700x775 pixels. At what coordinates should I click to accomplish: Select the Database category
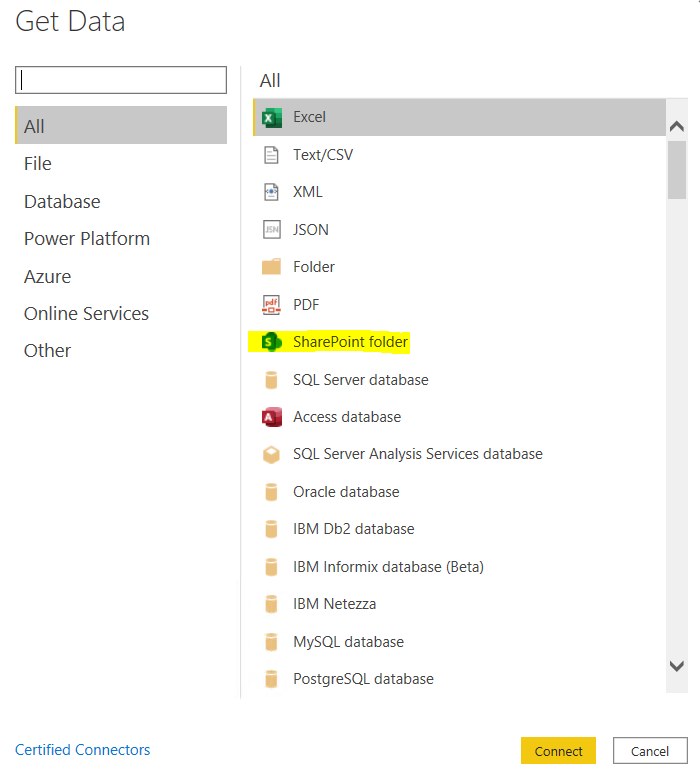[x=62, y=202]
